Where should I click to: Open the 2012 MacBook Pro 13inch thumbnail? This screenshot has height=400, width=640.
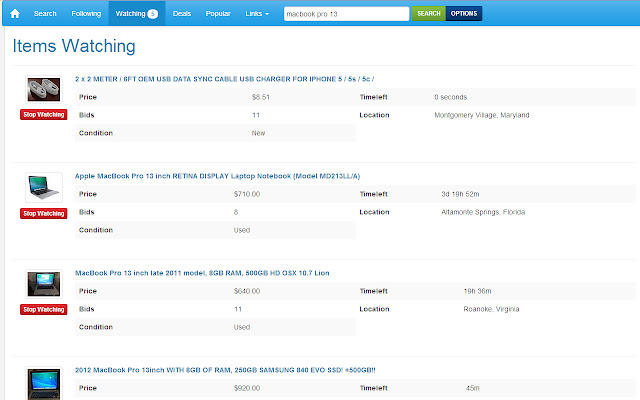(x=44, y=383)
